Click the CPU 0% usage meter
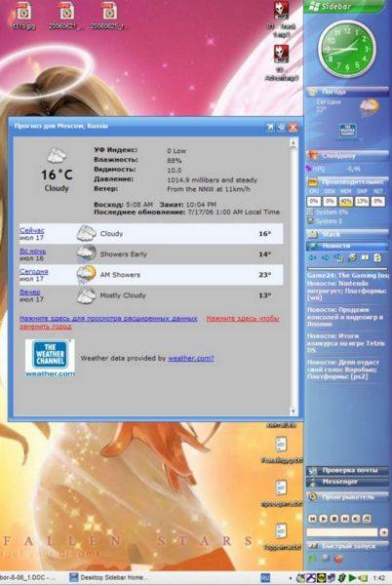This screenshot has width=392, height=585. [x=314, y=202]
